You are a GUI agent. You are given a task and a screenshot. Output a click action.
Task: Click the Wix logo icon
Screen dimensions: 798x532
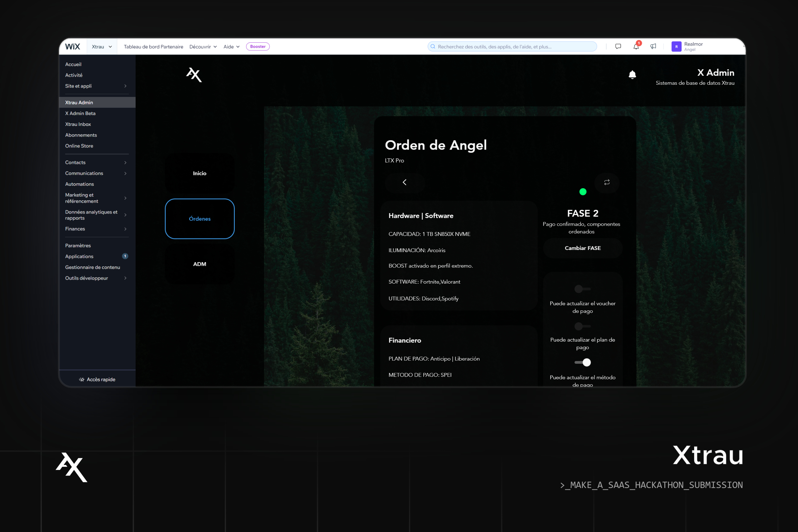point(72,46)
